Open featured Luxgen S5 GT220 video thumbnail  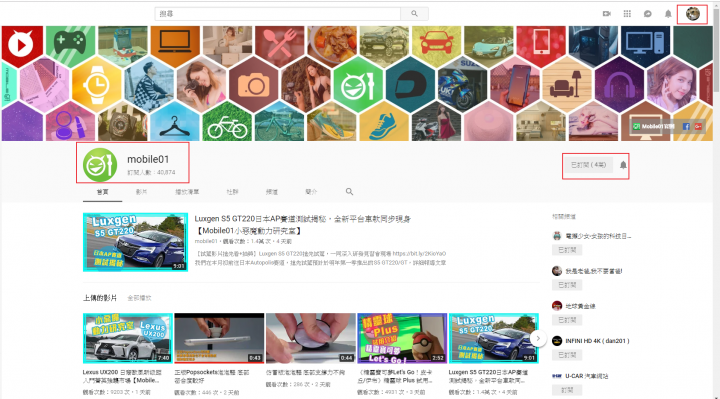point(135,242)
